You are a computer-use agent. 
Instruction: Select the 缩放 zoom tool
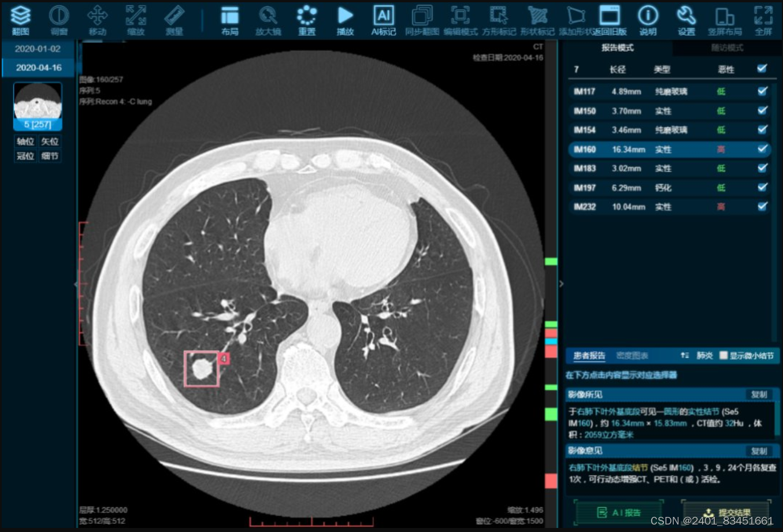pyautogui.click(x=136, y=20)
